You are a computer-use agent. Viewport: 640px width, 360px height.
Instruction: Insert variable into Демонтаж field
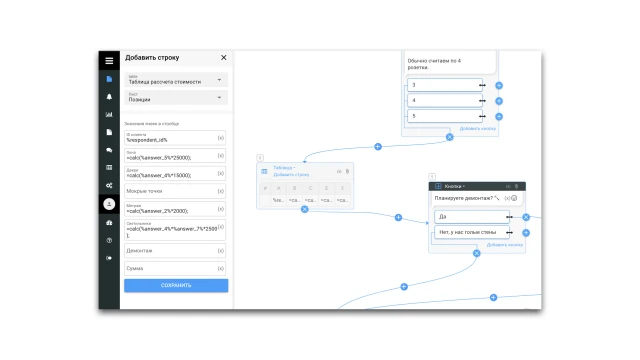[221, 251]
